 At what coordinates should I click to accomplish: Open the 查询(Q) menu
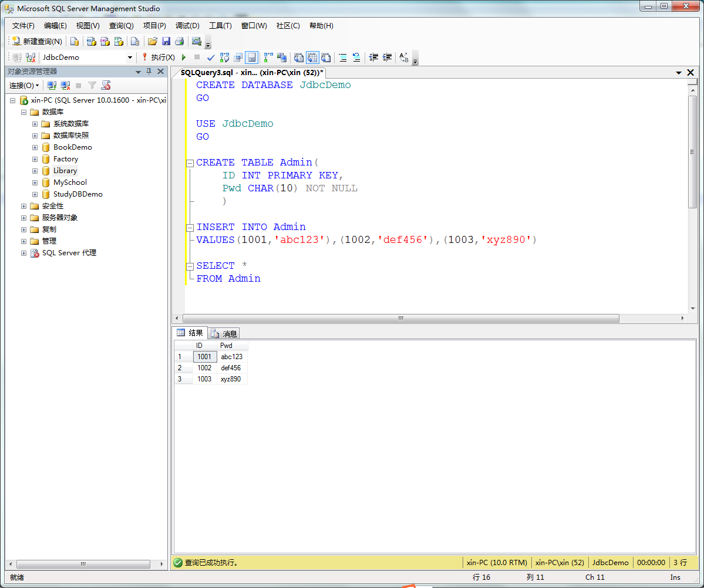pyautogui.click(x=121, y=26)
